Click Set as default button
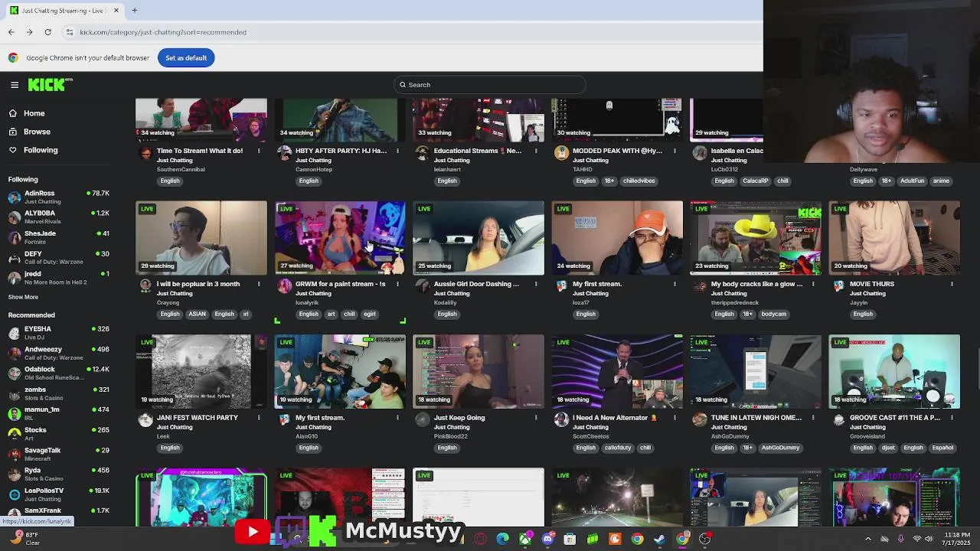The height and width of the screenshot is (551, 980). pos(186,57)
